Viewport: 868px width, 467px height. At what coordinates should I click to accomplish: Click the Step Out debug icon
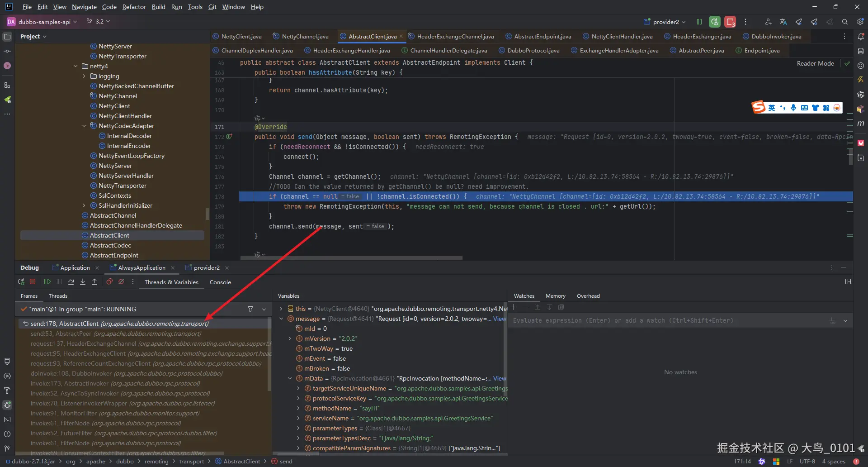point(94,281)
